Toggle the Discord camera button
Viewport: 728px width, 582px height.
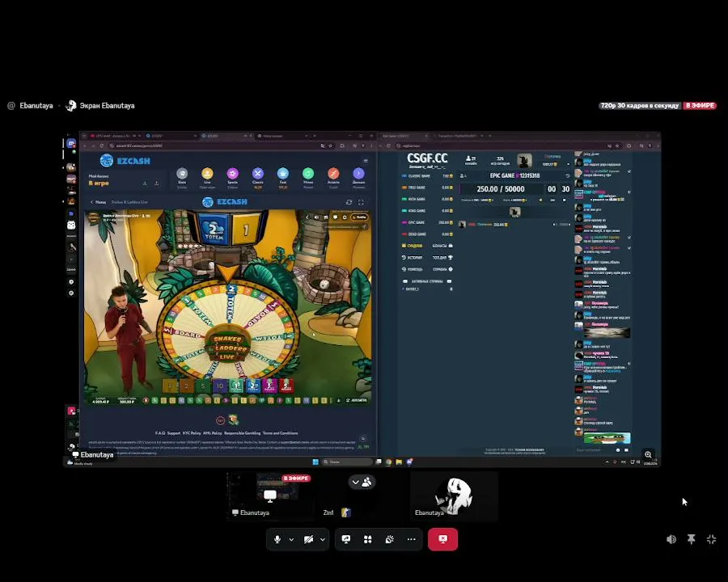[308, 539]
